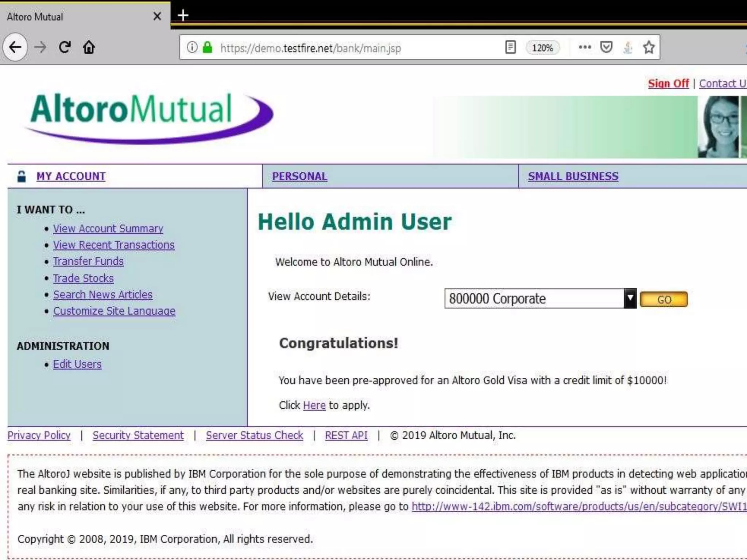Viewport: 747px width, 560px height.
Task: Click the green padlock security icon
Action: (208, 47)
